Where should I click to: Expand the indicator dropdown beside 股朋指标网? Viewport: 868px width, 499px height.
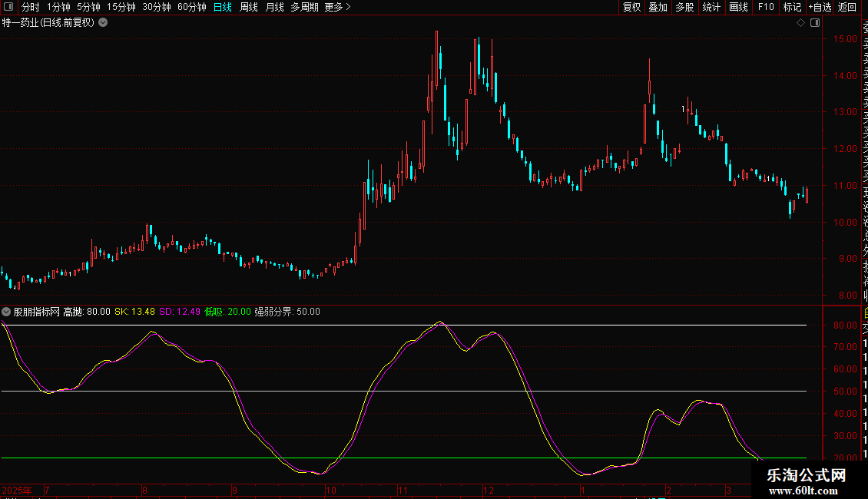click(x=6, y=312)
